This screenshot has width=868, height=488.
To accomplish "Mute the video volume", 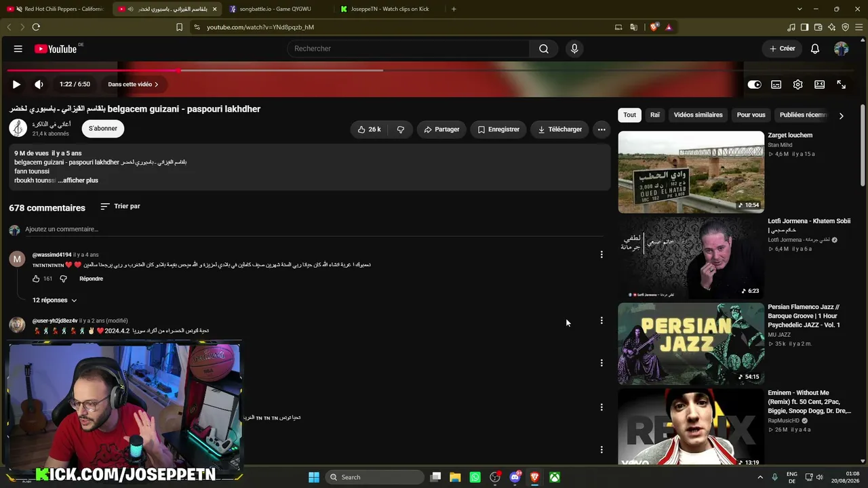I will click(39, 85).
